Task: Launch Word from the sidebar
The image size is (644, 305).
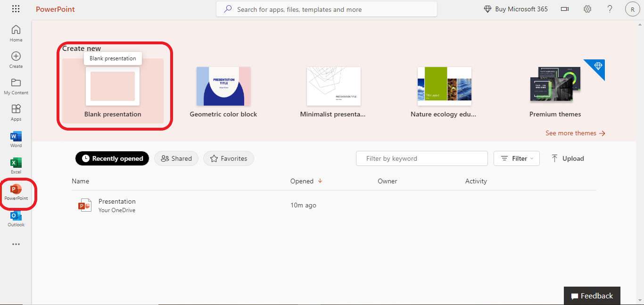Action: tap(16, 139)
